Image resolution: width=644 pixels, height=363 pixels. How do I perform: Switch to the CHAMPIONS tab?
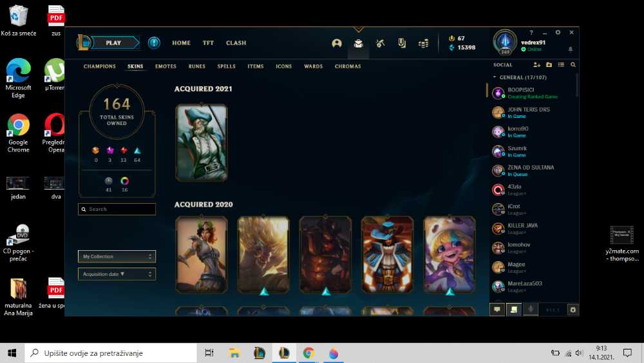click(x=99, y=66)
